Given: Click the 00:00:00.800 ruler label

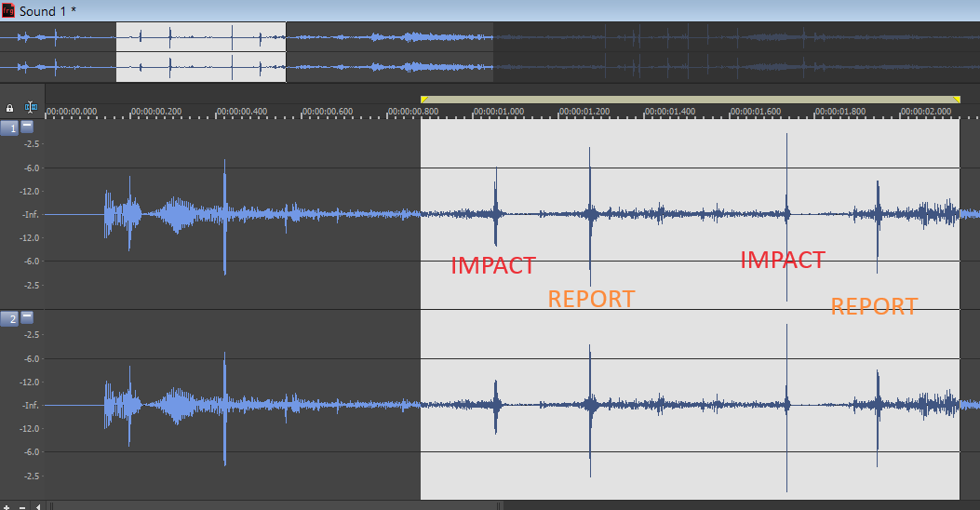Looking at the screenshot, I should coord(414,112).
